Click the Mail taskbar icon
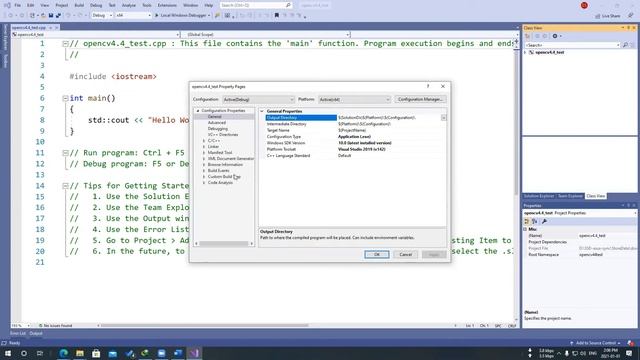The width and height of the screenshot is (640, 360). [113, 353]
